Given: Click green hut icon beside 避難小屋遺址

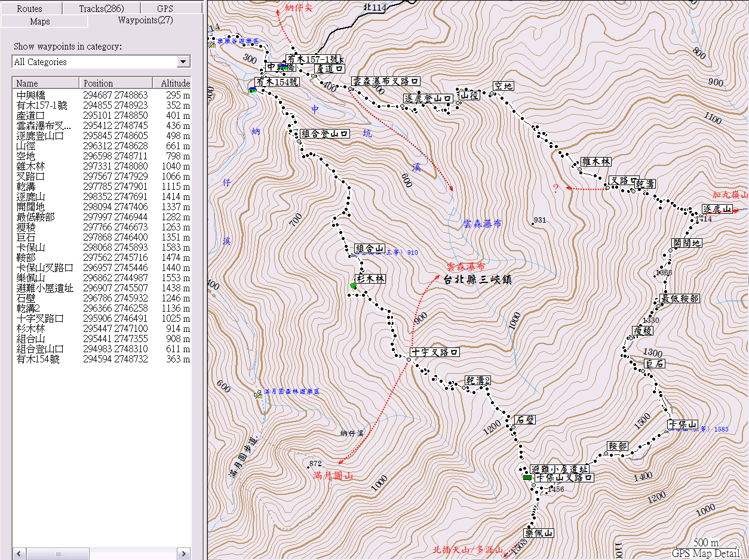Looking at the screenshot, I should pyautogui.click(x=527, y=478).
